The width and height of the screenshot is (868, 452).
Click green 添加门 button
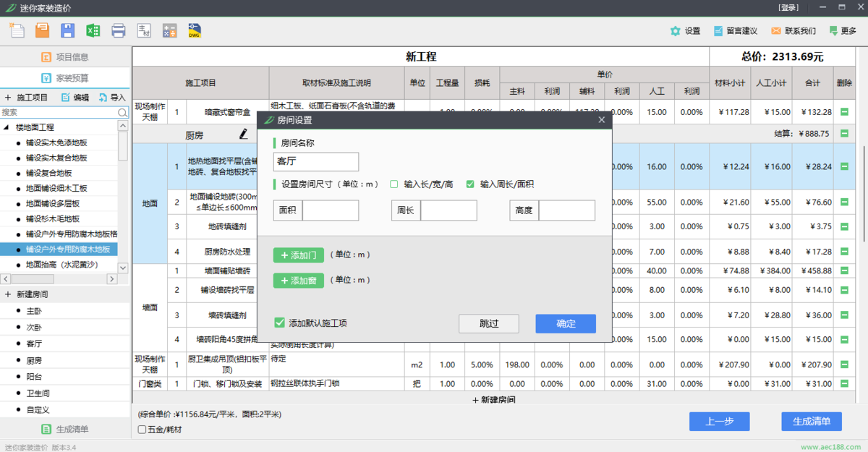coord(299,255)
